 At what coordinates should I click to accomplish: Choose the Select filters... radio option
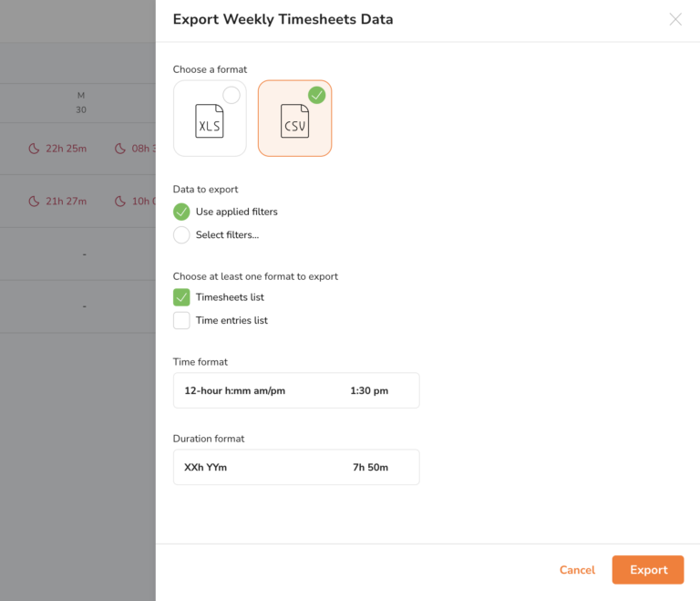[182, 235]
